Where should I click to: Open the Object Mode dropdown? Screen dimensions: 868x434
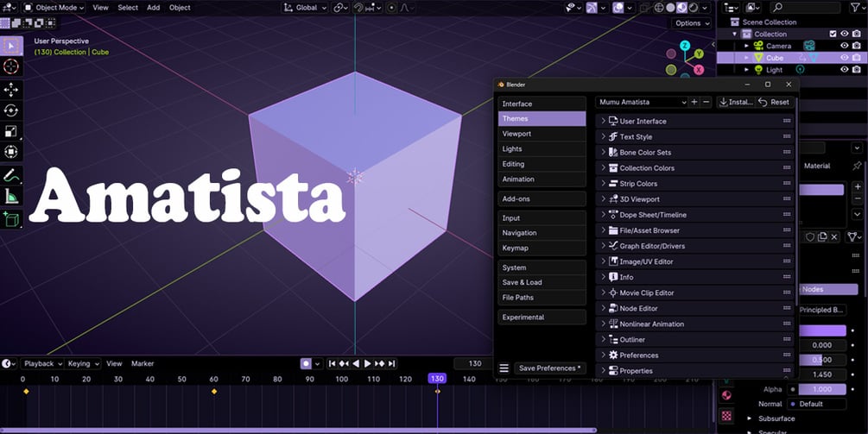[54, 8]
